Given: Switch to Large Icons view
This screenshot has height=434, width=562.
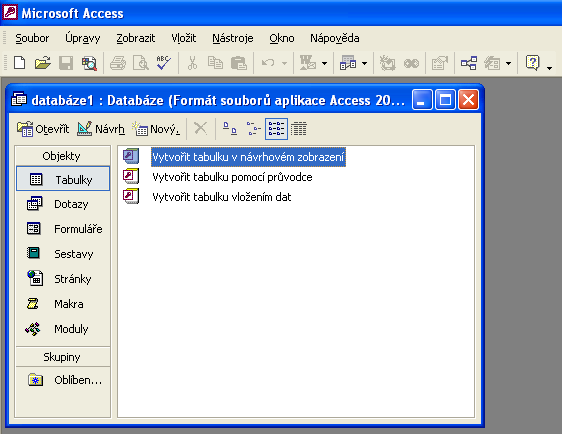Looking at the screenshot, I should pos(230,128).
